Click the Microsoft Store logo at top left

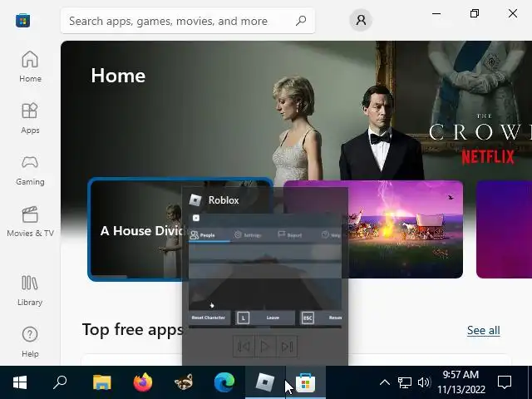22,20
